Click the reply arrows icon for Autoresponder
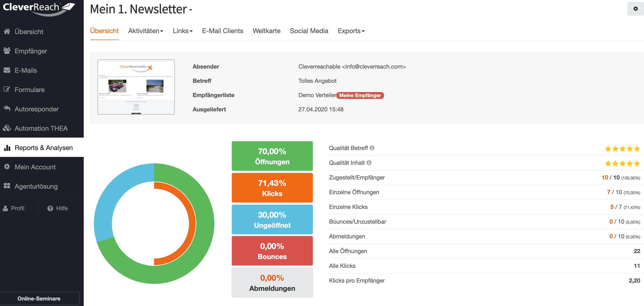 tap(7, 109)
